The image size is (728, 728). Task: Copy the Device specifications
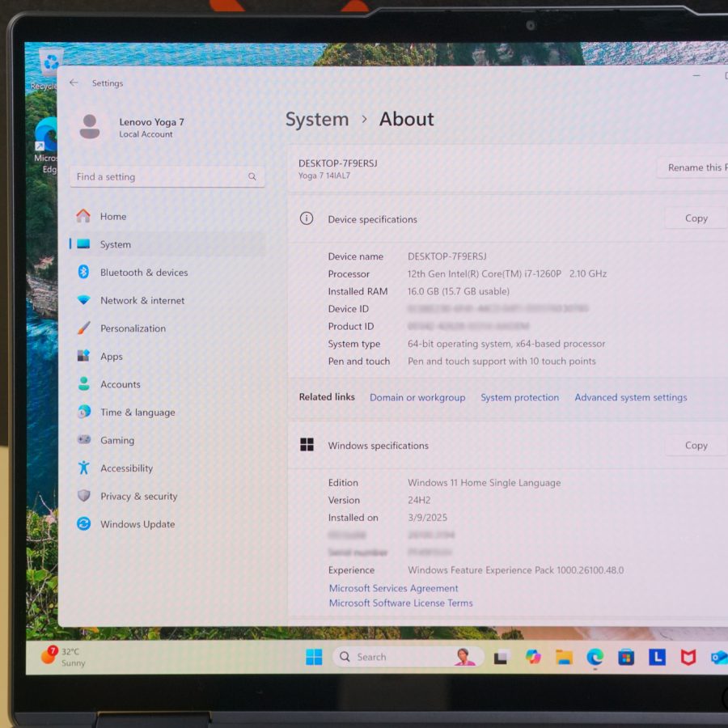point(696,218)
